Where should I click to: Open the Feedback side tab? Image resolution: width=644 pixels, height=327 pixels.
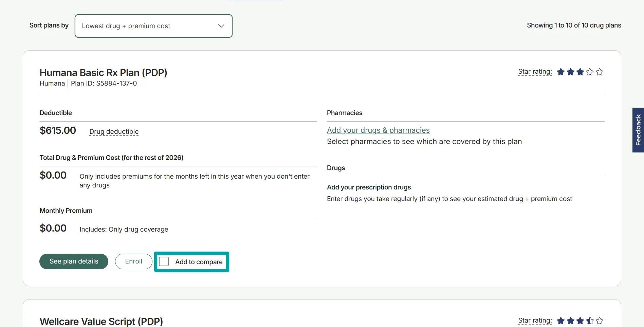[x=638, y=130]
